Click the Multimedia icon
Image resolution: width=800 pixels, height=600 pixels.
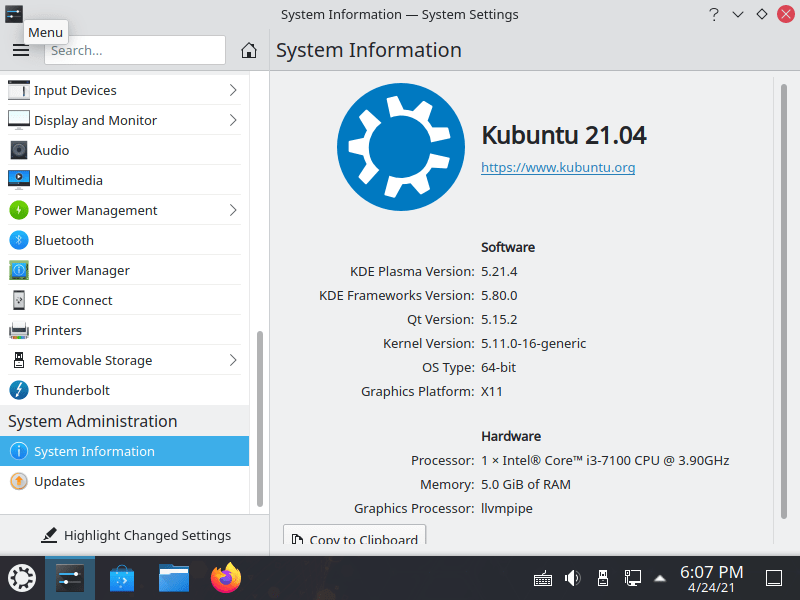19,180
